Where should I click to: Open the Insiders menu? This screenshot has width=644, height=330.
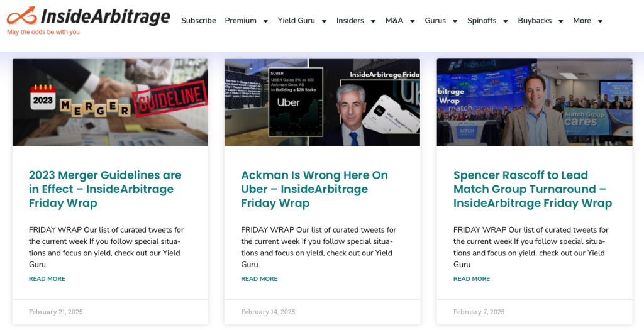click(350, 21)
